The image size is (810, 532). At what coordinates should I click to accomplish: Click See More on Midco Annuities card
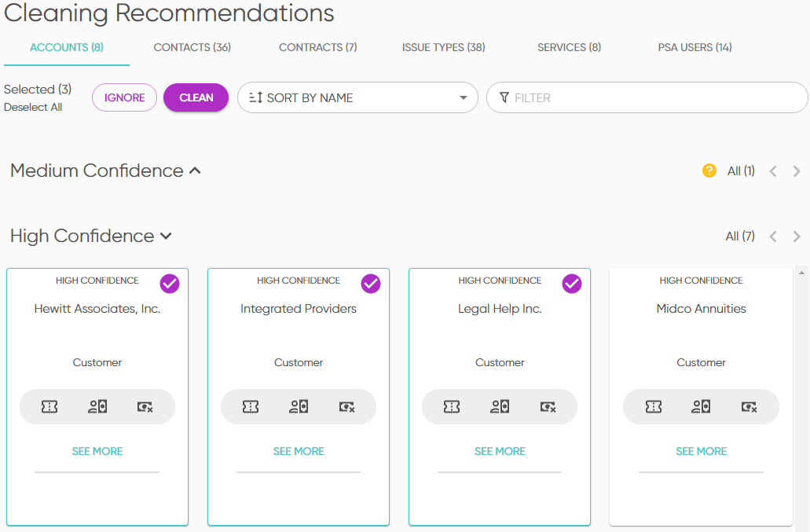[x=701, y=451]
